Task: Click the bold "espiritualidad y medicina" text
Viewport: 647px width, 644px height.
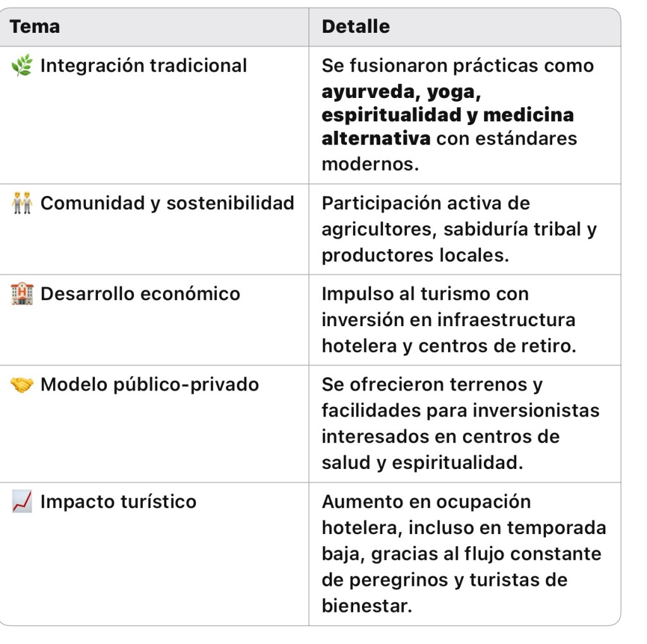Action: (x=447, y=116)
